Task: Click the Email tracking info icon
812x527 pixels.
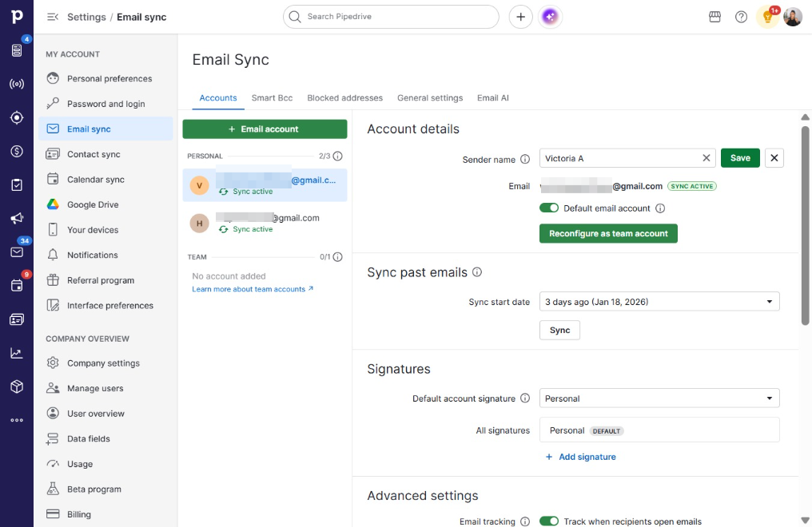Action: click(x=525, y=521)
